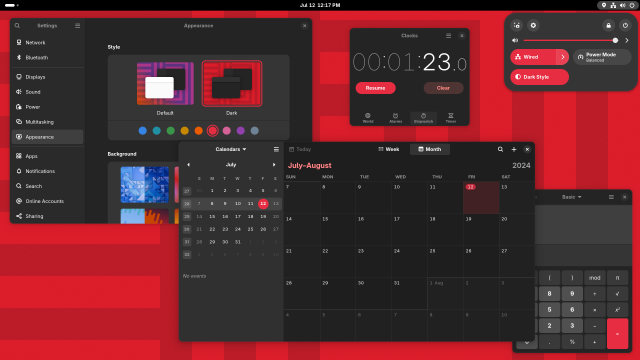640x360 pixels.
Task: Open Sharing settings panel
Action: [47, 216]
